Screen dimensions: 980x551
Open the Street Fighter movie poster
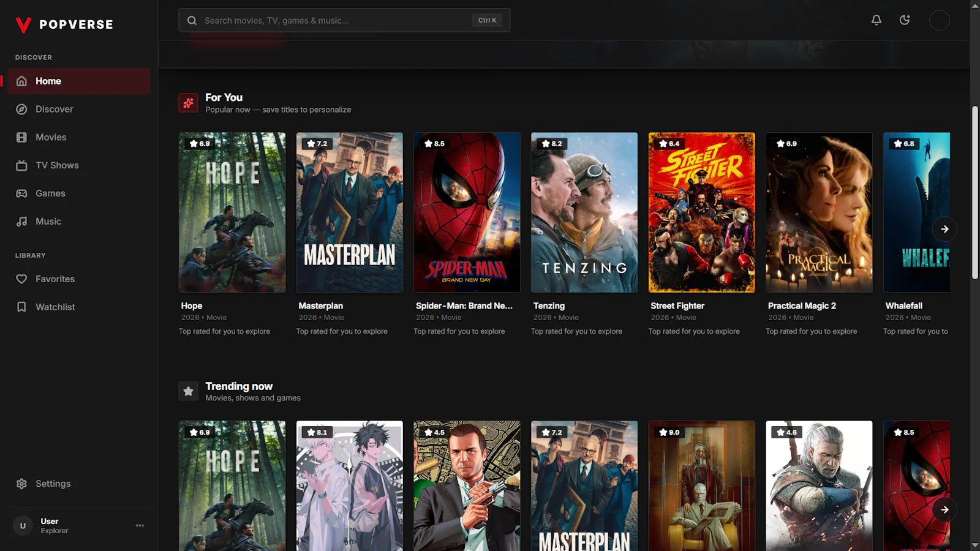tap(702, 212)
